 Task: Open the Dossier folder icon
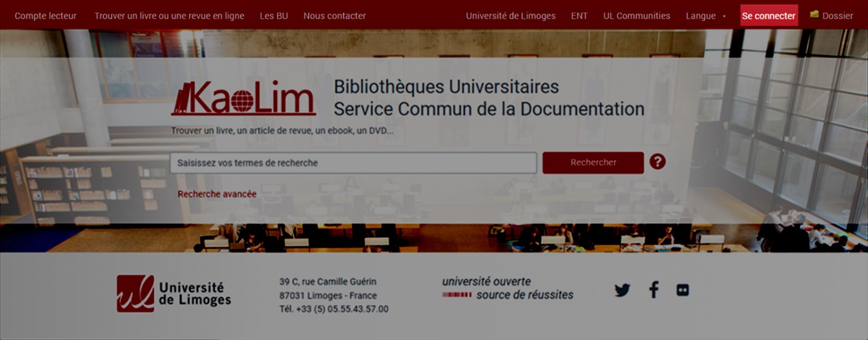click(815, 15)
